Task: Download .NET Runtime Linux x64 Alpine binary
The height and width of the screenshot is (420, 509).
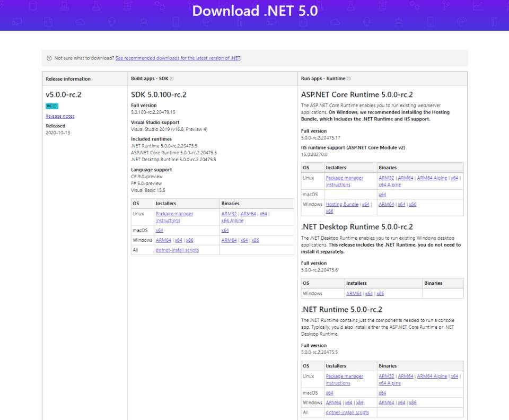Action: pyautogui.click(x=390, y=383)
